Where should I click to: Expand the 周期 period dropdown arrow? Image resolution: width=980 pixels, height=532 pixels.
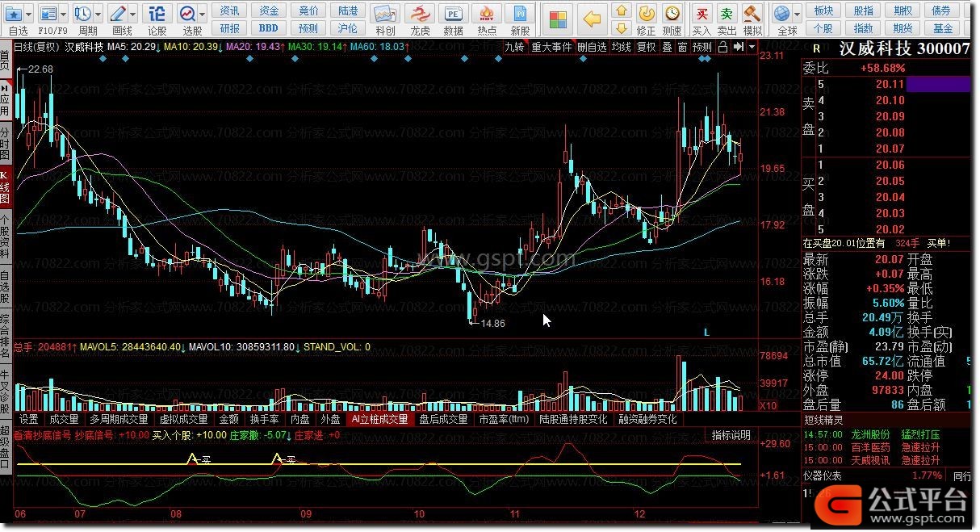(x=98, y=14)
